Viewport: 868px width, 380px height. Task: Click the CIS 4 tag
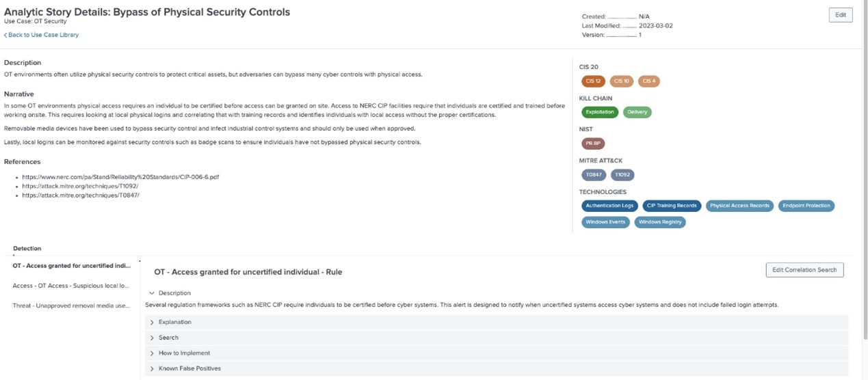[x=649, y=81]
